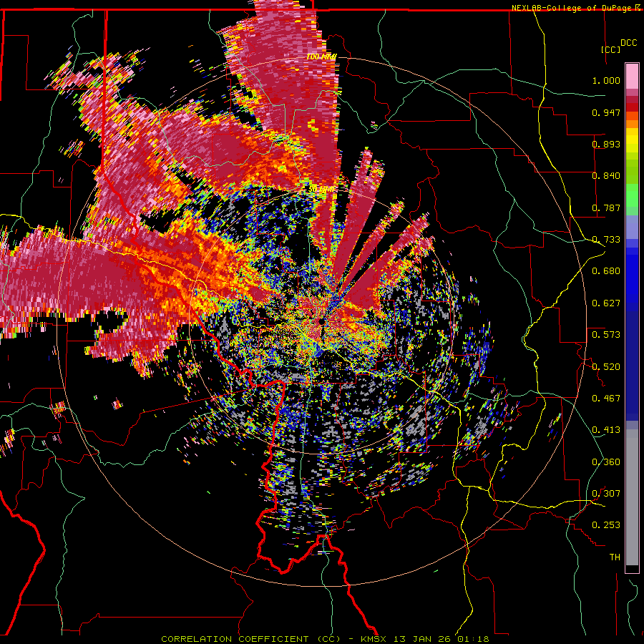Click the 50 NMI range ring label
This screenshot has height=644, width=644.
click(321, 190)
